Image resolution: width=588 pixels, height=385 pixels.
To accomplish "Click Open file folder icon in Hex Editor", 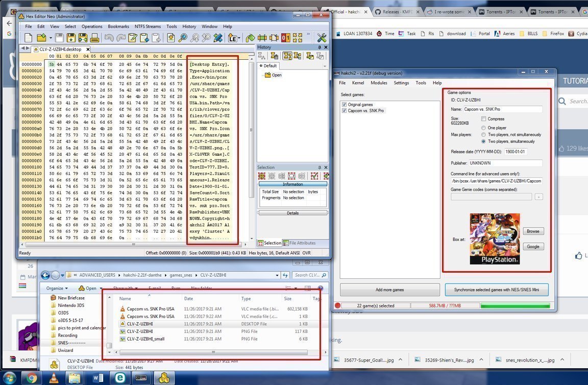I will click(x=41, y=37).
